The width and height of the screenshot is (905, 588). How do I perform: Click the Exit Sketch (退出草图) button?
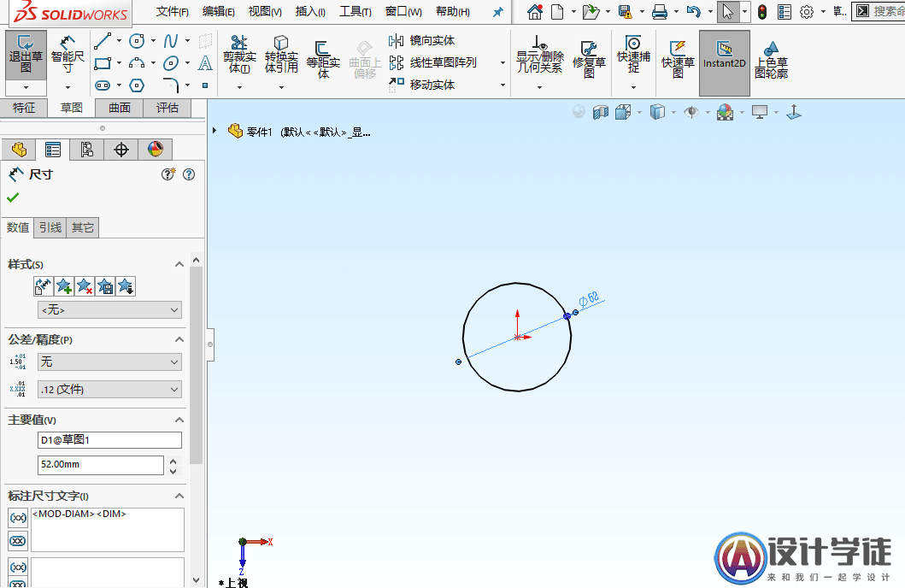click(x=26, y=55)
